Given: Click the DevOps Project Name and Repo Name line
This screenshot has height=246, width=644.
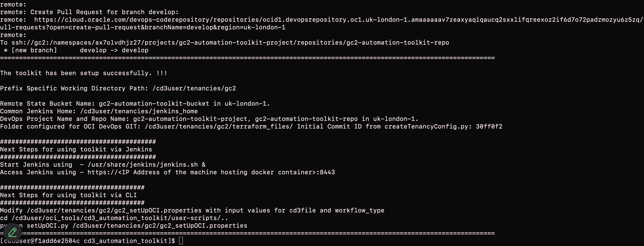Looking at the screenshot, I should (x=209, y=119).
